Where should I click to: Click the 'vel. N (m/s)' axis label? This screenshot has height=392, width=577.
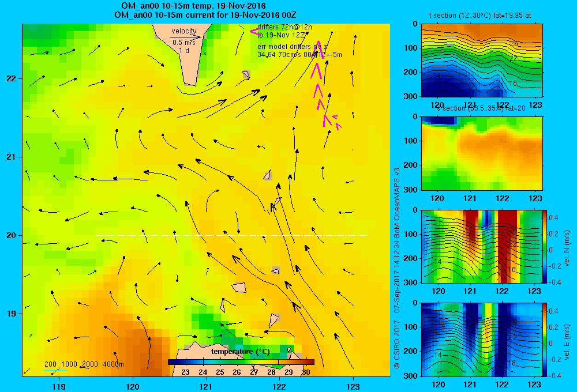point(567,248)
